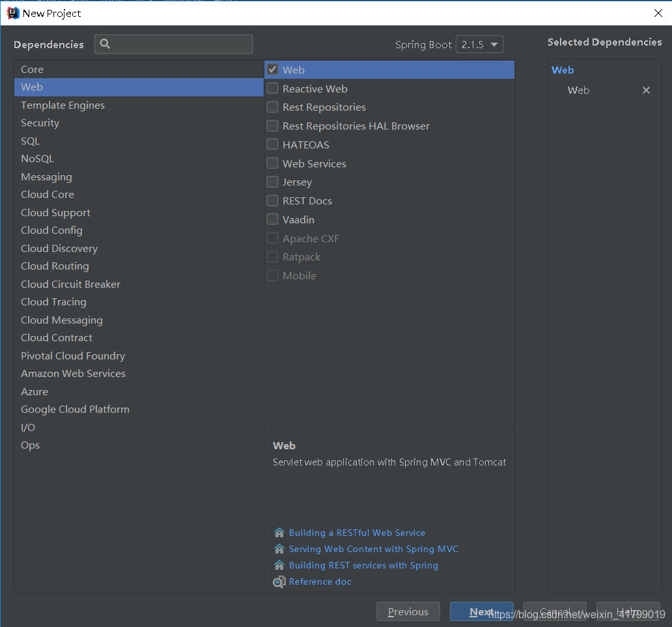Open Serving Web Content with Spring MVC link

point(374,549)
